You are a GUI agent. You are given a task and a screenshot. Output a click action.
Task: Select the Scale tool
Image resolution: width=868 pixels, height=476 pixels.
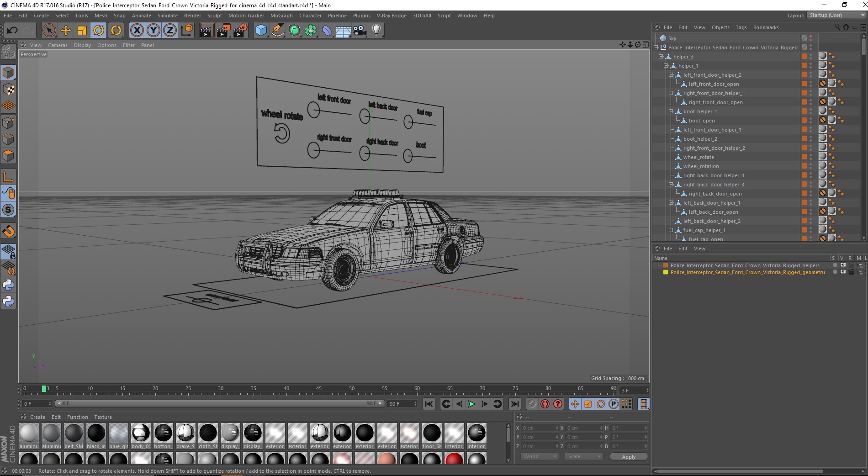click(x=82, y=30)
